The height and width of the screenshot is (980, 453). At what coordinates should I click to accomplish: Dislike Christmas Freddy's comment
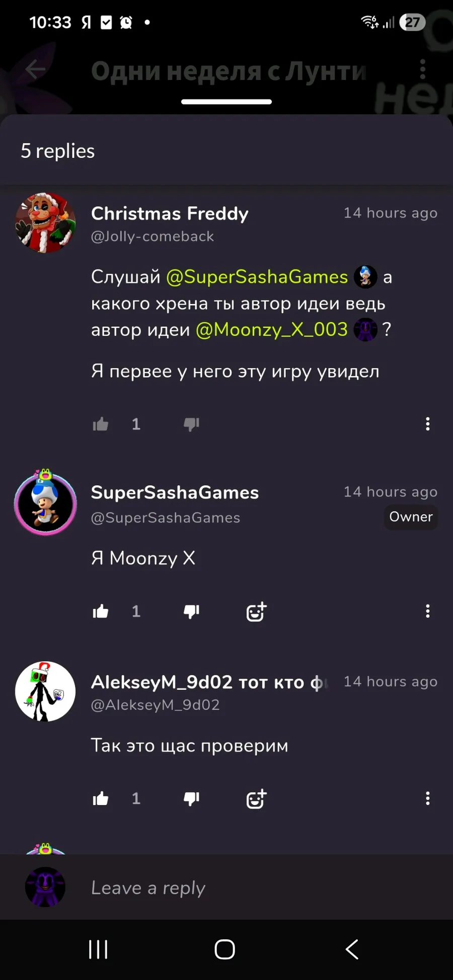[191, 425]
